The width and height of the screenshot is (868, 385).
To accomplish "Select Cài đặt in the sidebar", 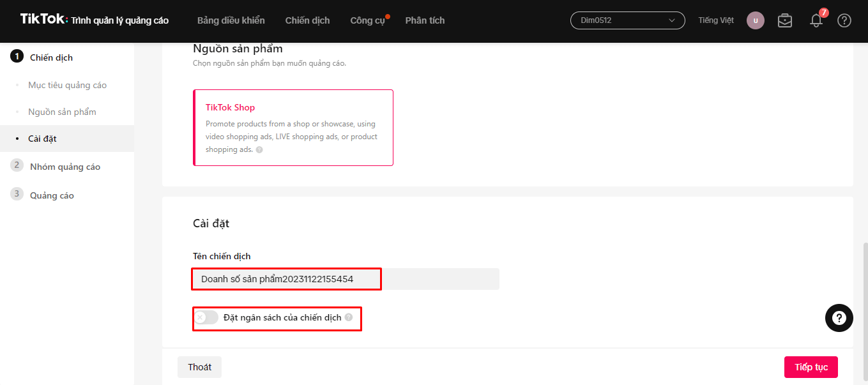I will tap(67, 139).
